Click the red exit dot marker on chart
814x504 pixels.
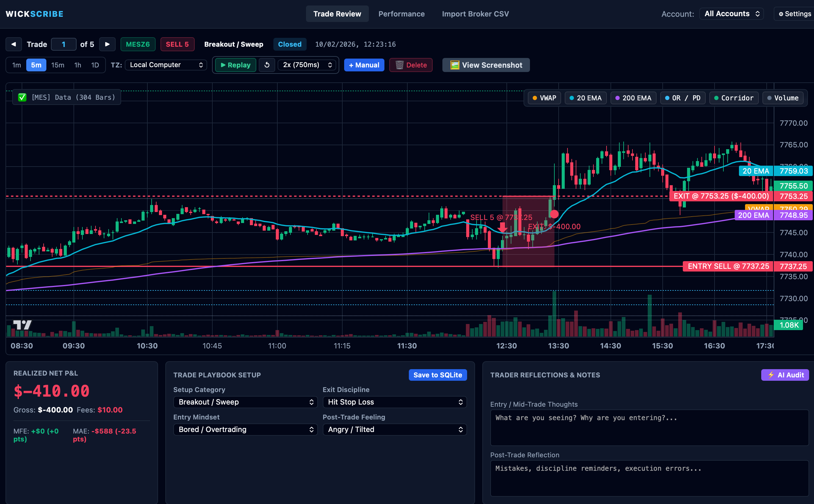tap(554, 214)
